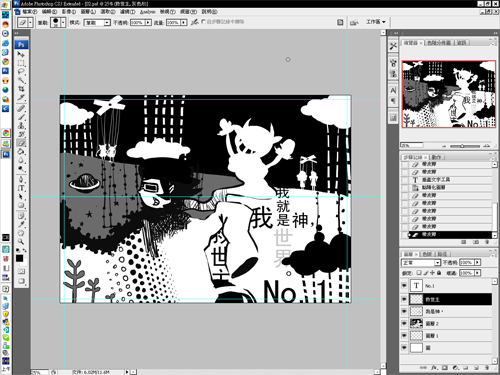Select the Hand tool
Viewport: 500px width, 375px height.
click(x=21, y=233)
